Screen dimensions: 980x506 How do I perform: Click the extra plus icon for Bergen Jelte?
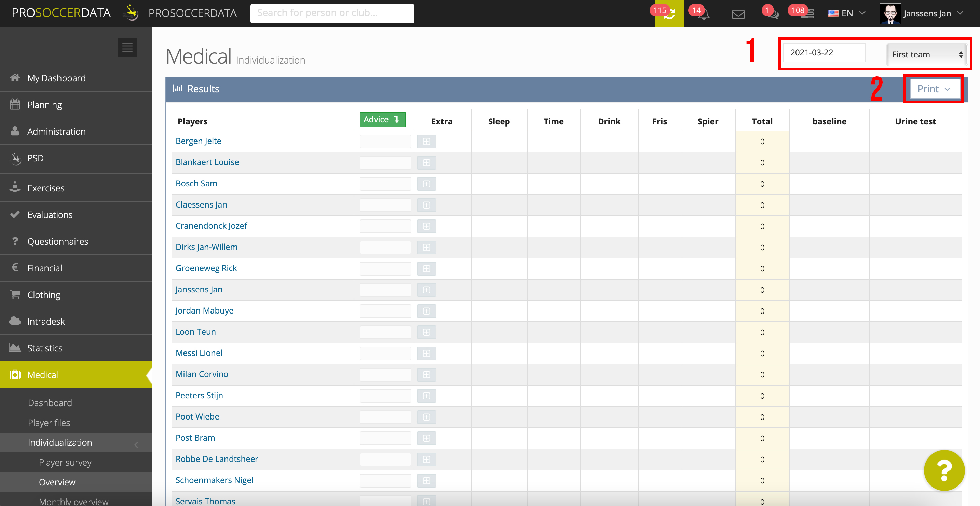426,142
